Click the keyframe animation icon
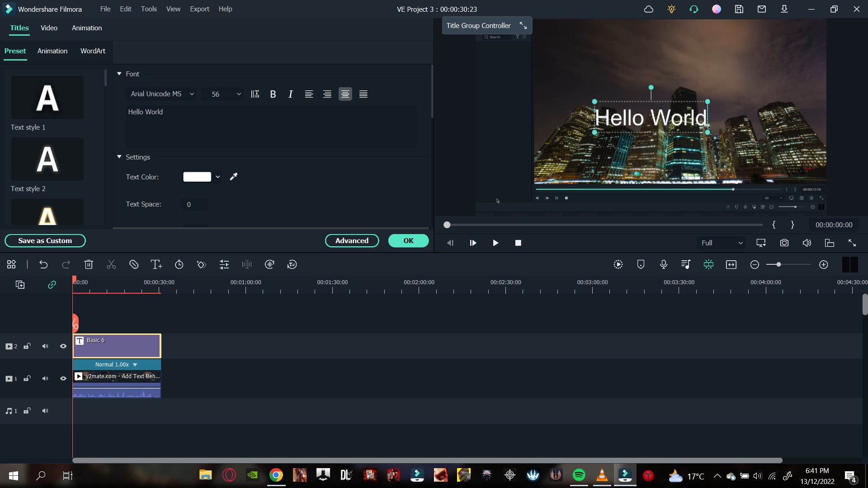 (x=202, y=264)
